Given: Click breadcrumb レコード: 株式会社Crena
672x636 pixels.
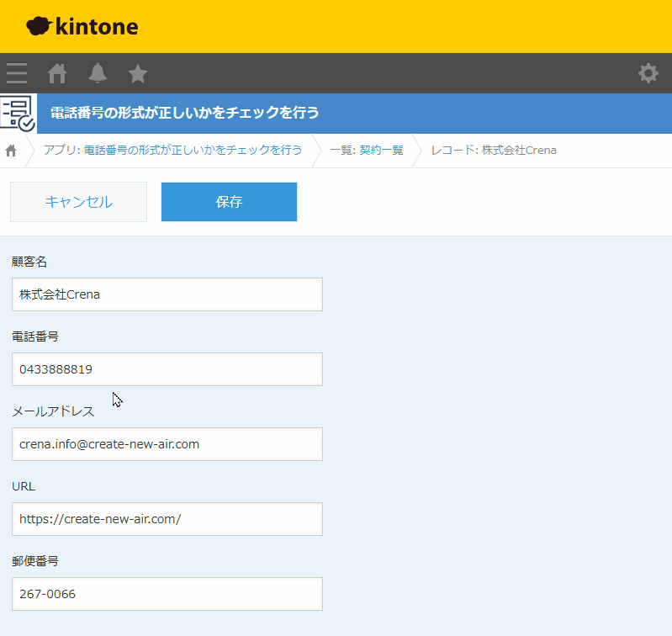Looking at the screenshot, I should coord(493,151).
